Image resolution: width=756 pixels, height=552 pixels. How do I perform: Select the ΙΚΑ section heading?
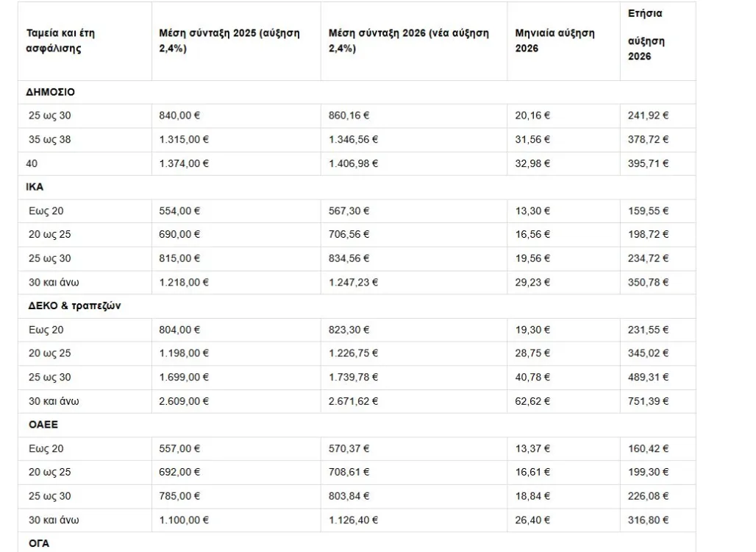(35, 187)
